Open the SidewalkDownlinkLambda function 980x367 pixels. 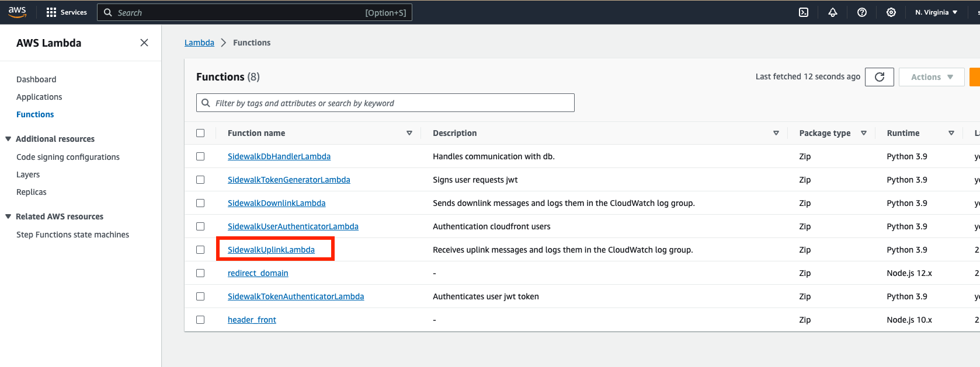tap(277, 203)
